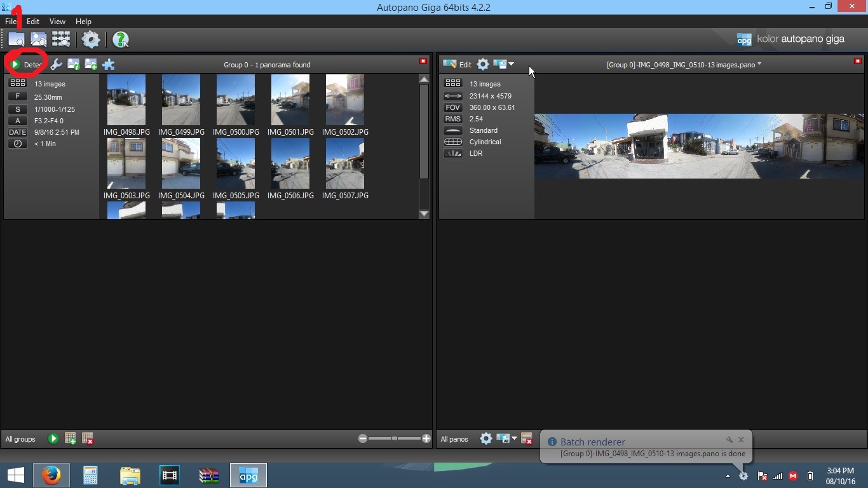Viewport: 868px width, 488px height.
Task: Open File Explorer from the taskbar
Action: (x=130, y=475)
